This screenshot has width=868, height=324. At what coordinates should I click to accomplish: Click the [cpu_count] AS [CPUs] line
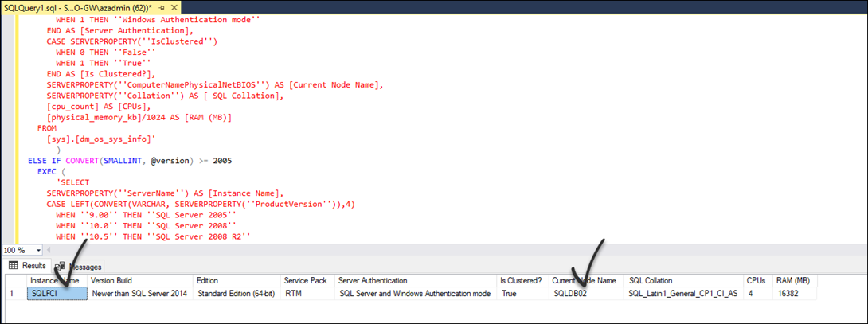point(99,107)
